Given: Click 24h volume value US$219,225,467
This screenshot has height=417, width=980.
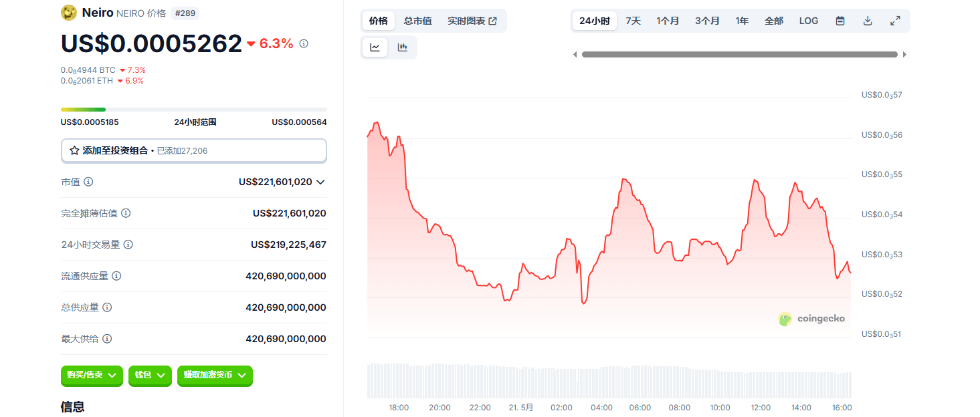Looking at the screenshot, I should tap(289, 245).
